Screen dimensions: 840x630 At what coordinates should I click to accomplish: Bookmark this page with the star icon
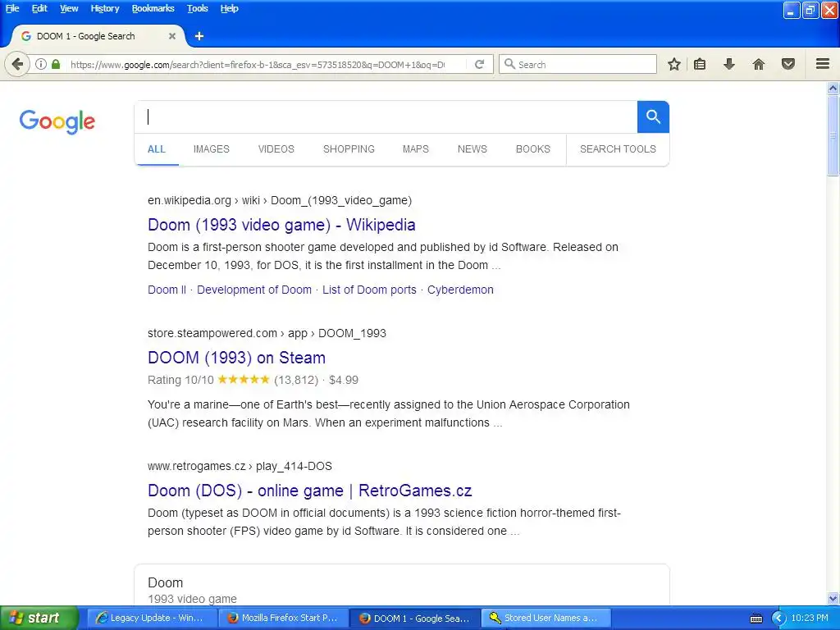(x=674, y=65)
